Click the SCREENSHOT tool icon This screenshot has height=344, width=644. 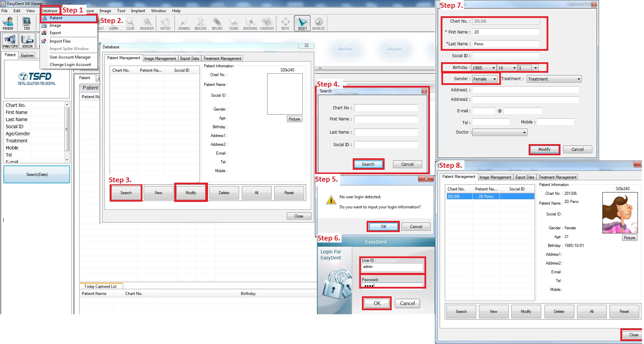(x=267, y=23)
